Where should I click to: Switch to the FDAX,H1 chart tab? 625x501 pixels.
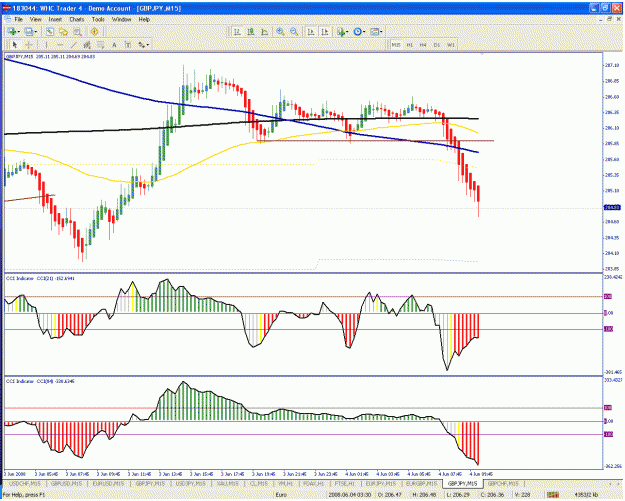pos(313,483)
